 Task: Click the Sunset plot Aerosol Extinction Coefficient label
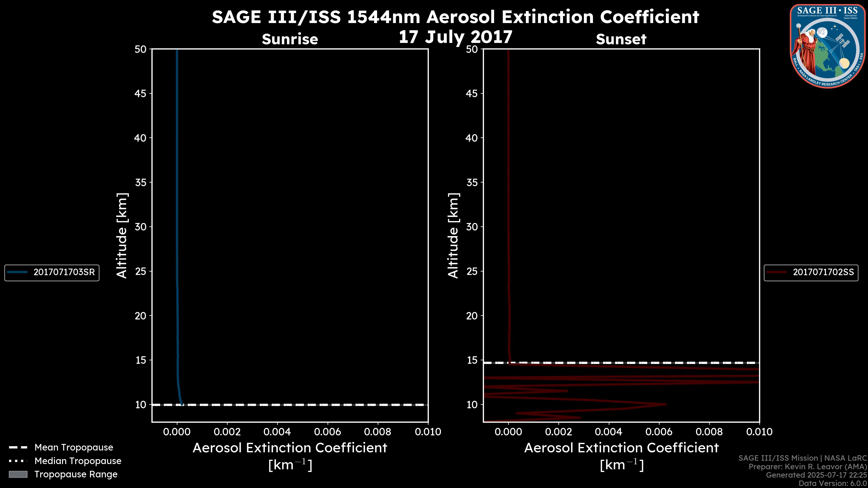[621, 448]
